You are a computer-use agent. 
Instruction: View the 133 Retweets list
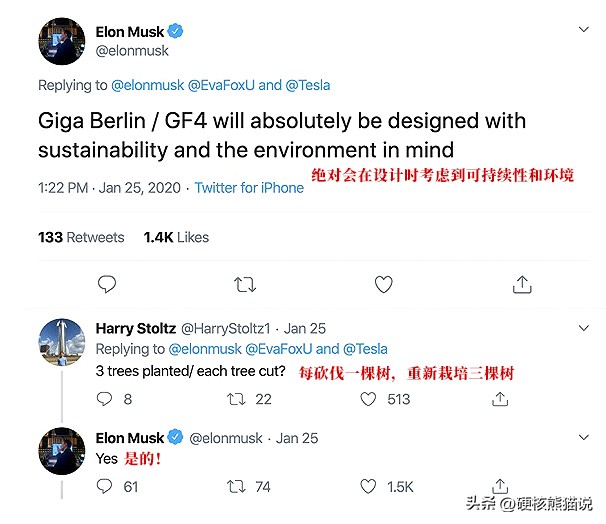81,237
